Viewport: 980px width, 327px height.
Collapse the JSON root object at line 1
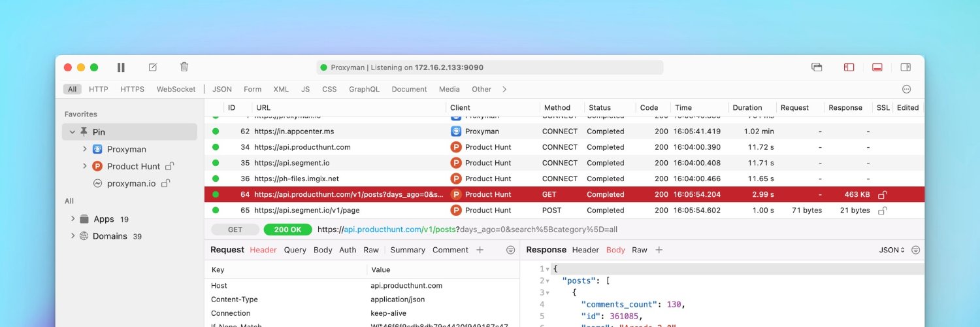[547, 269]
